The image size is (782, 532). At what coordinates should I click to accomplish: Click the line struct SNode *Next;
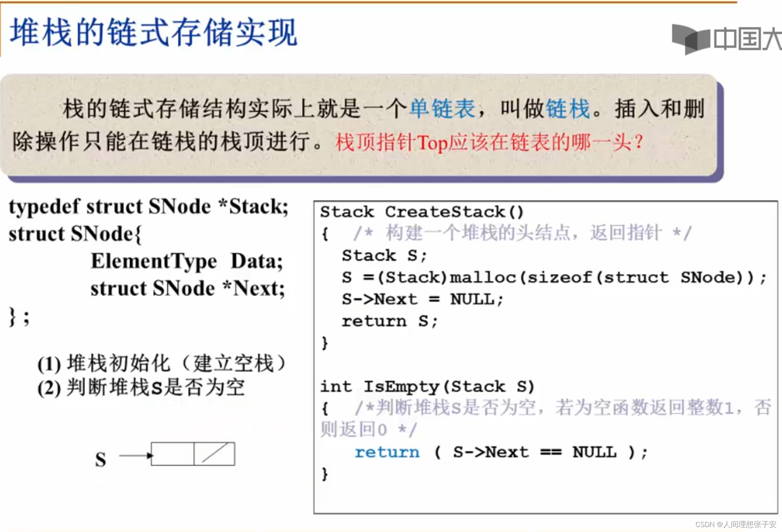[188, 288]
